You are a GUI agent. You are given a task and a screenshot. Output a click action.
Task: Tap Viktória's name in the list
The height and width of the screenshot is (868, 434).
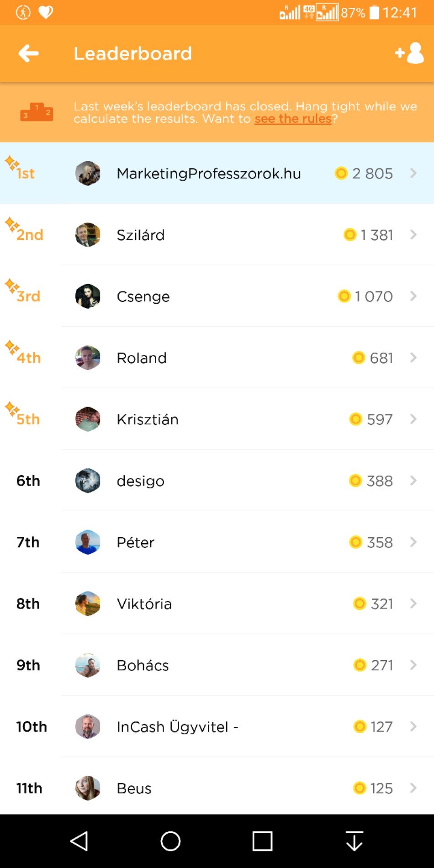(144, 604)
